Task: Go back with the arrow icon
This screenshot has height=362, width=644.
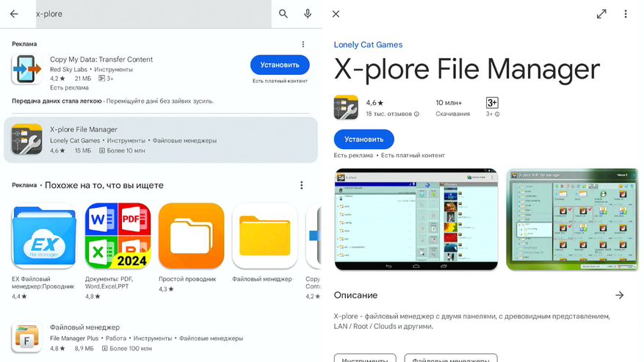Action: click(x=14, y=13)
